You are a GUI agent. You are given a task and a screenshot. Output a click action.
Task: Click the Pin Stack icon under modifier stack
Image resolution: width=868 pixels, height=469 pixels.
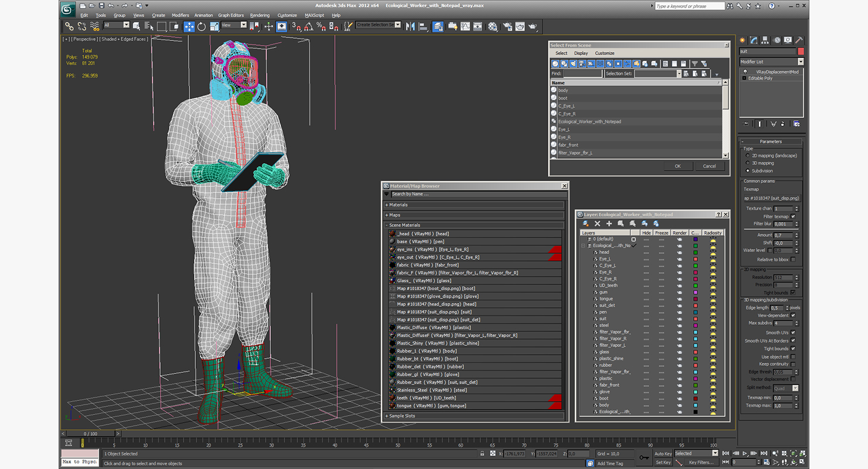coord(746,124)
